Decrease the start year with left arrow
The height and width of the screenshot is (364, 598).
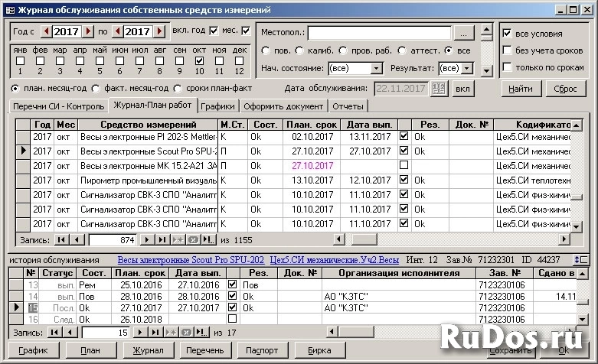point(46,31)
